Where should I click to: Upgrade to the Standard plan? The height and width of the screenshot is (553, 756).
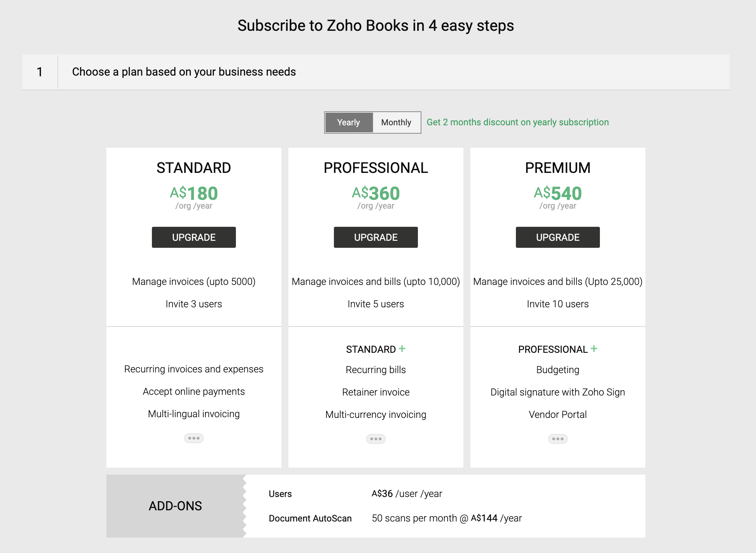[x=194, y=237]
